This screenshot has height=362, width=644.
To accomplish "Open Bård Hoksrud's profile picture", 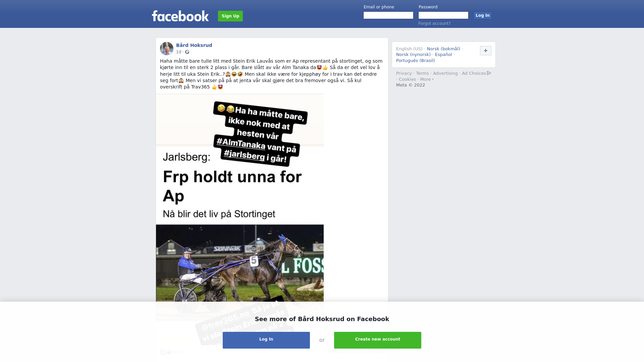I will [167, 49].
